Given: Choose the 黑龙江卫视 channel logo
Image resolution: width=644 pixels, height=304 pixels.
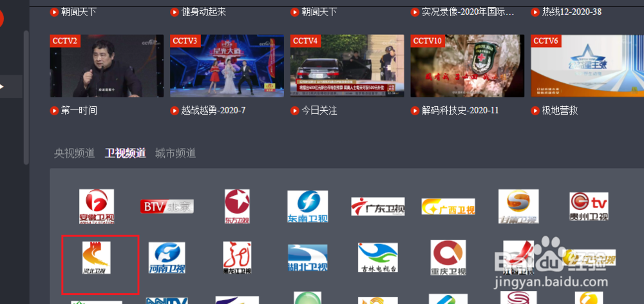Looking at the screenshot, I should 237,258.
